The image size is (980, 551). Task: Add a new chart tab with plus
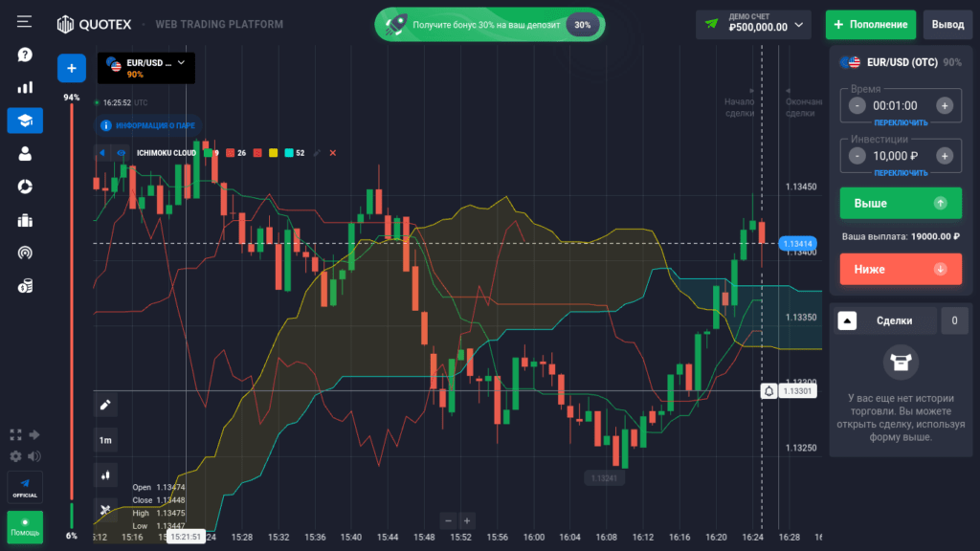pyautogui.click(x=72, y=69)
